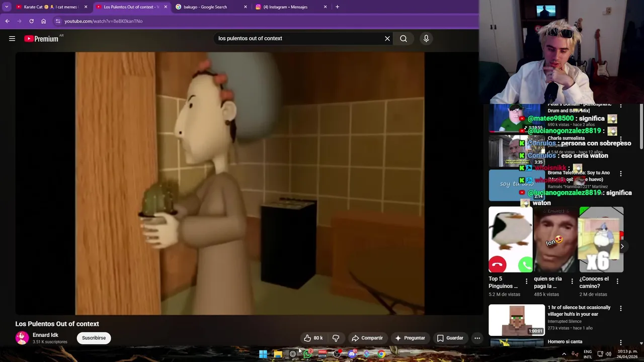Open more actions ellipsis below video

477,338
